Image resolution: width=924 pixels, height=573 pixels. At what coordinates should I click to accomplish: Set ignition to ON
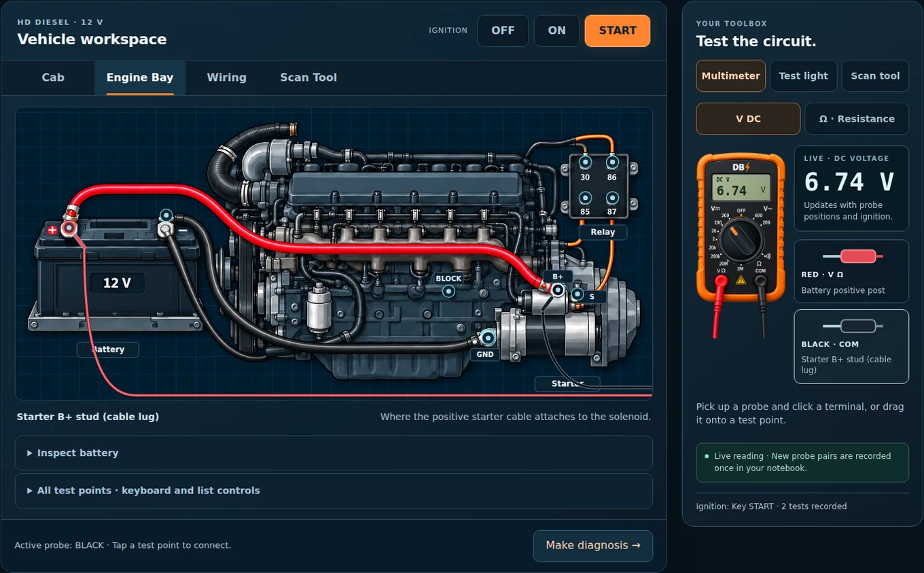(556, 31)
